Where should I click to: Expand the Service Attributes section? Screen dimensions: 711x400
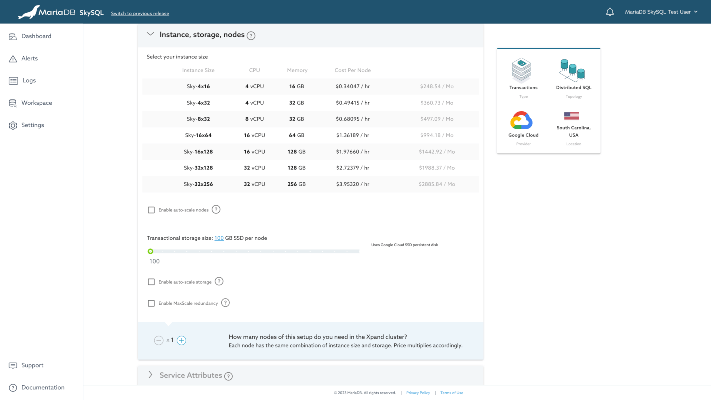(150, 375)
